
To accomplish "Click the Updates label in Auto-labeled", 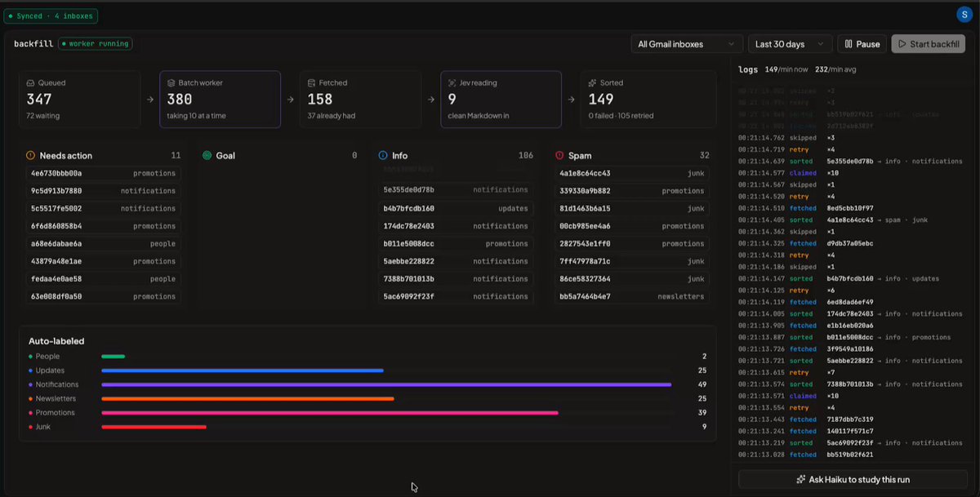I will (x=50, y=371).
